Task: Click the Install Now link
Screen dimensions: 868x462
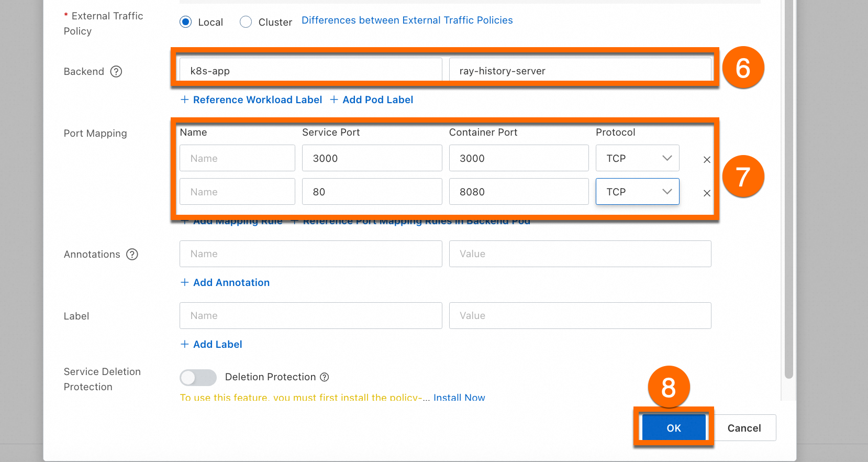Action: coord(459,398)
